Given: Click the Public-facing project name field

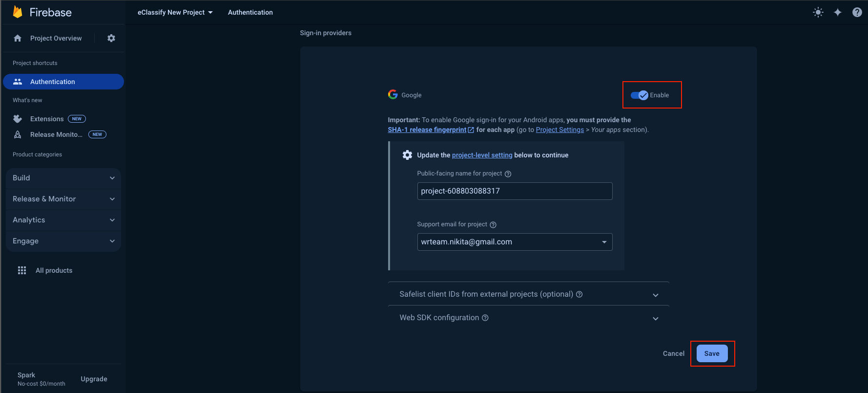Looking at the screenshot, I should point(515,191).
